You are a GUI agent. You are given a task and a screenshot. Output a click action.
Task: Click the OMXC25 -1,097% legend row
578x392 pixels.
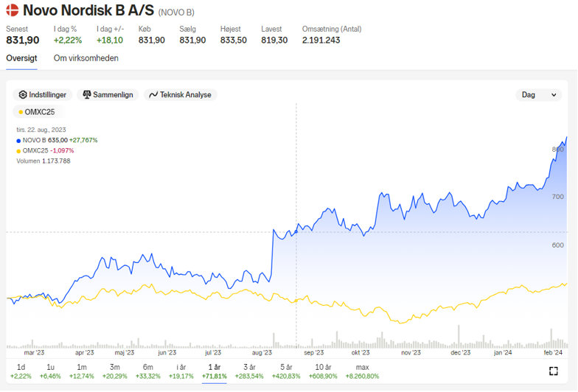click(46, 150)
